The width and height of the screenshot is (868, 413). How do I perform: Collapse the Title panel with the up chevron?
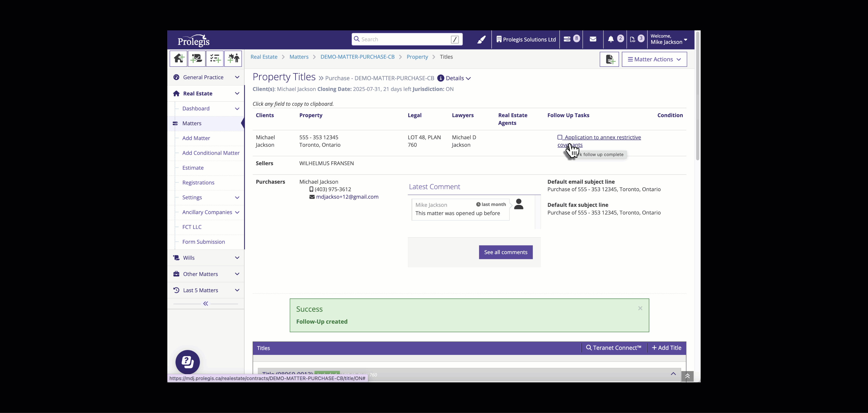pos(673,374)
